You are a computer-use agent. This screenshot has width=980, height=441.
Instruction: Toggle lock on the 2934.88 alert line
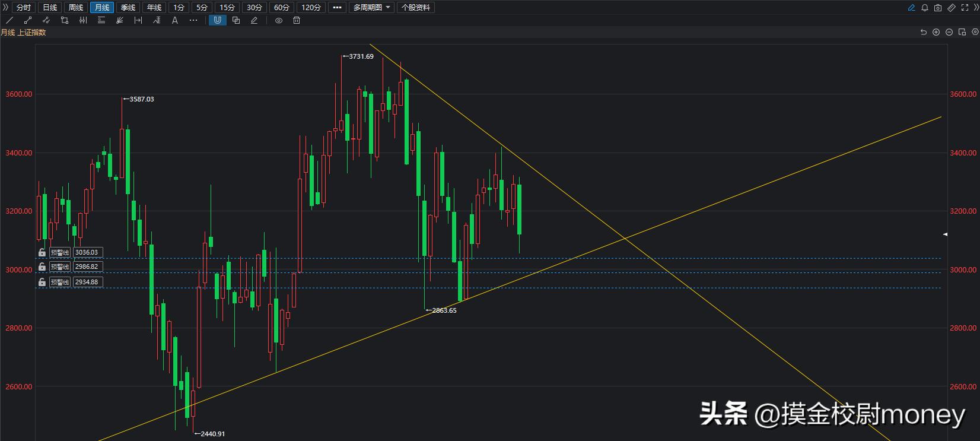42,282
